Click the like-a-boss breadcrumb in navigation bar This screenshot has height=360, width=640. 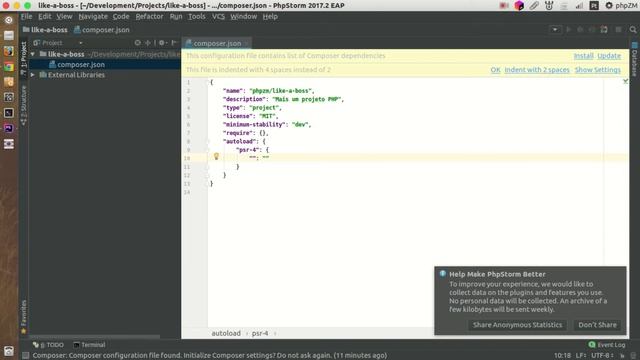pyautogui.click(x=45, y=30)
